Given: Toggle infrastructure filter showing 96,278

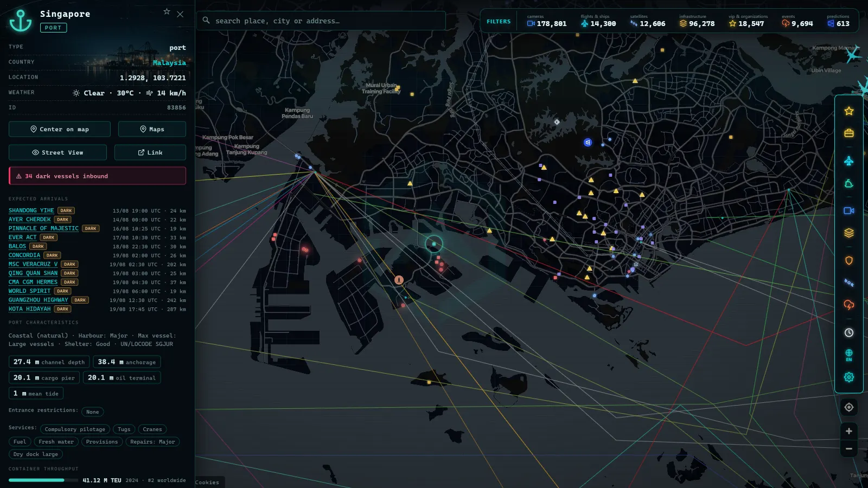Looking at the screenshot, I should tap(697, 21).
